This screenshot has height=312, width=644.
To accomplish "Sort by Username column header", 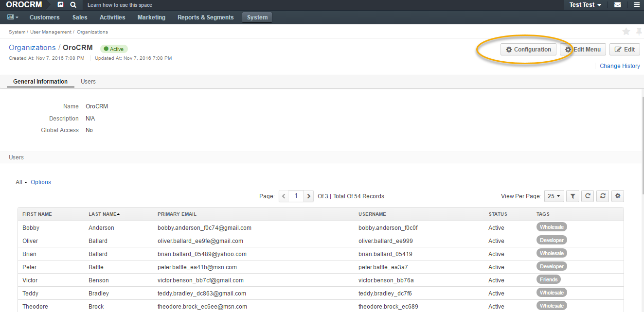I will click(372, 214).
